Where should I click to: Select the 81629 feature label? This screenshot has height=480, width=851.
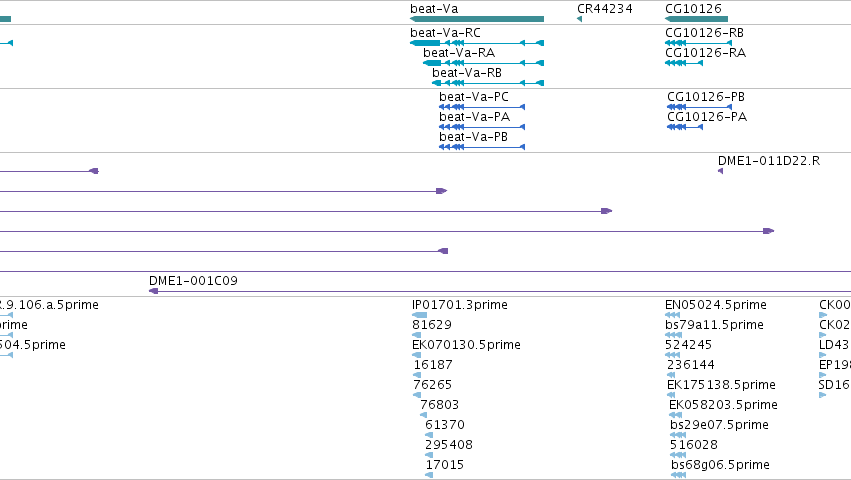(432, 325)
